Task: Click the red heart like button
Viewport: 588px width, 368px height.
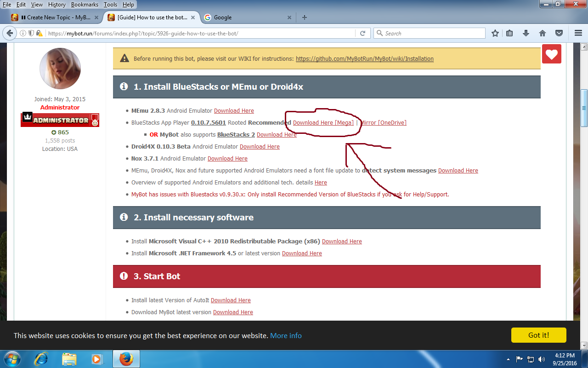Action: [552, 54]
